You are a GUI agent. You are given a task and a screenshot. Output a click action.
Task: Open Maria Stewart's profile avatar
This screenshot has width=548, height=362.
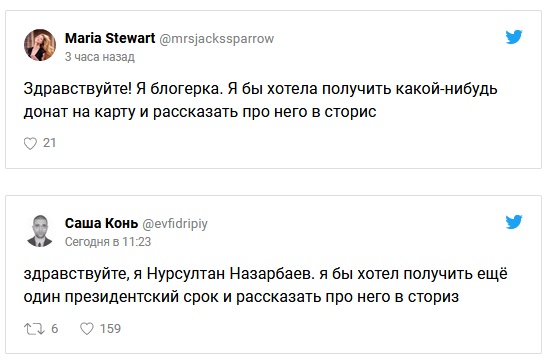(x=40, y=45)
